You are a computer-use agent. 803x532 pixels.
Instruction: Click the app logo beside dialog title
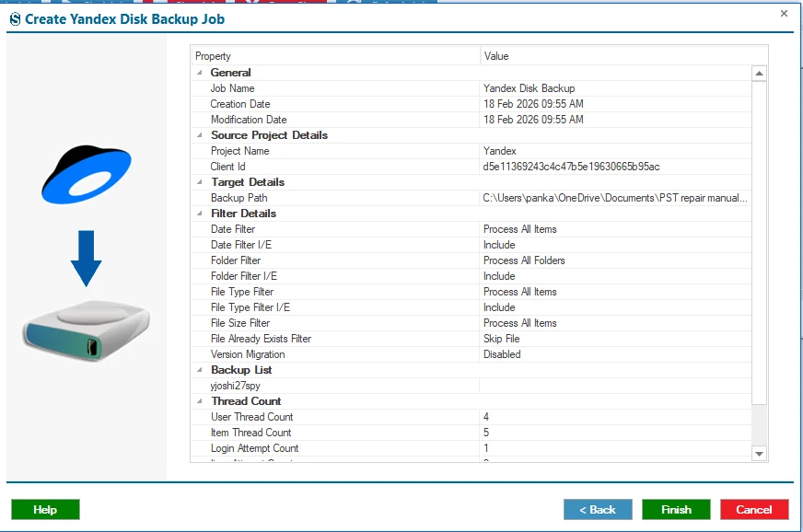(16, 19)
